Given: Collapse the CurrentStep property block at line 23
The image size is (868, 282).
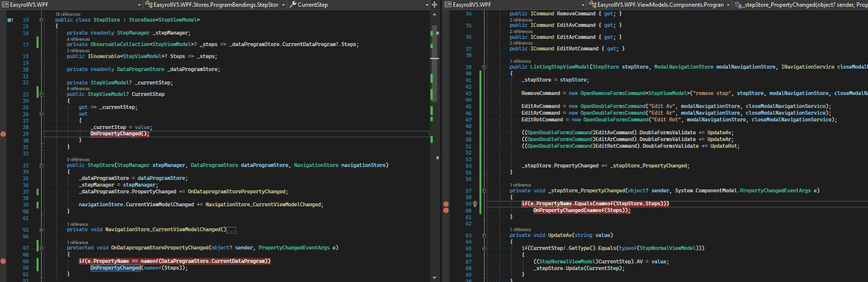Looking at the screenshot, I should [x=41, y=94].
